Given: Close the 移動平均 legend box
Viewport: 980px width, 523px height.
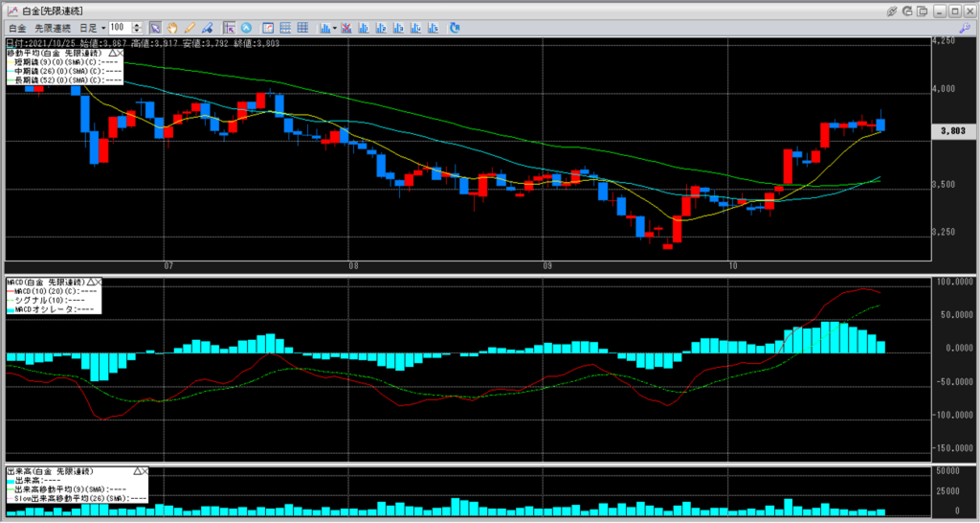Looking at the screenshot, I should pos(120,54).
